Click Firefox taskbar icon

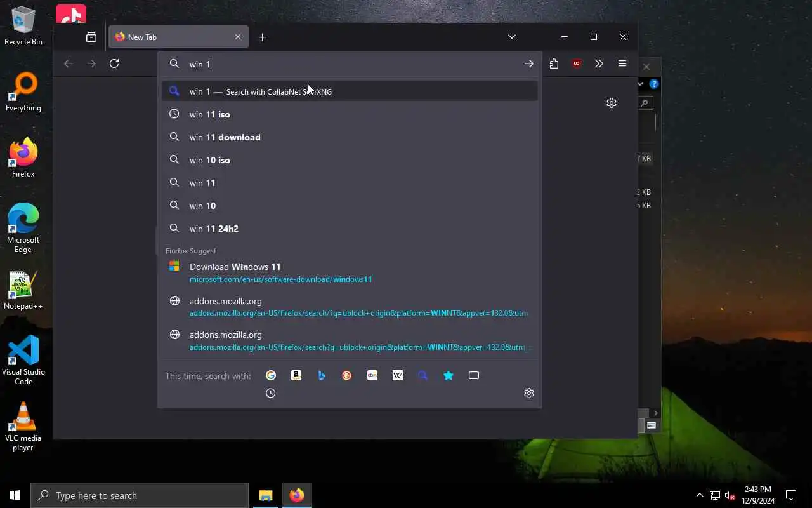click(297, 495)
